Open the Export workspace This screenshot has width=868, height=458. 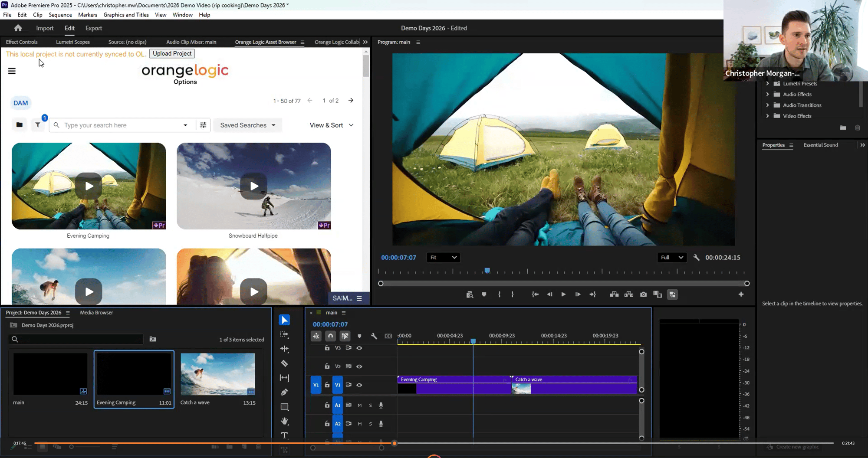(94, 28)
